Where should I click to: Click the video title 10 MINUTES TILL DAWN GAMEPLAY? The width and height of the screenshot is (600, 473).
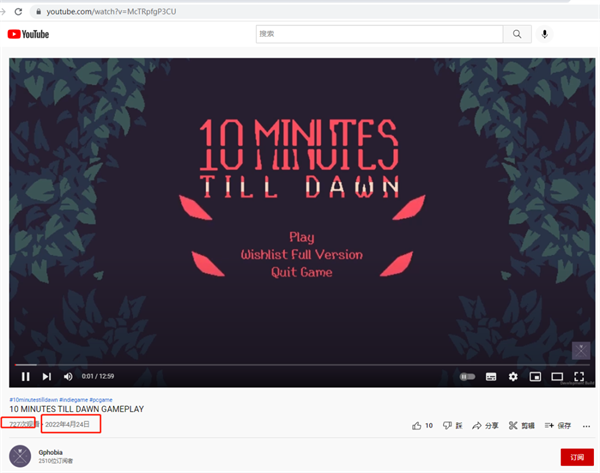point(77,409)
